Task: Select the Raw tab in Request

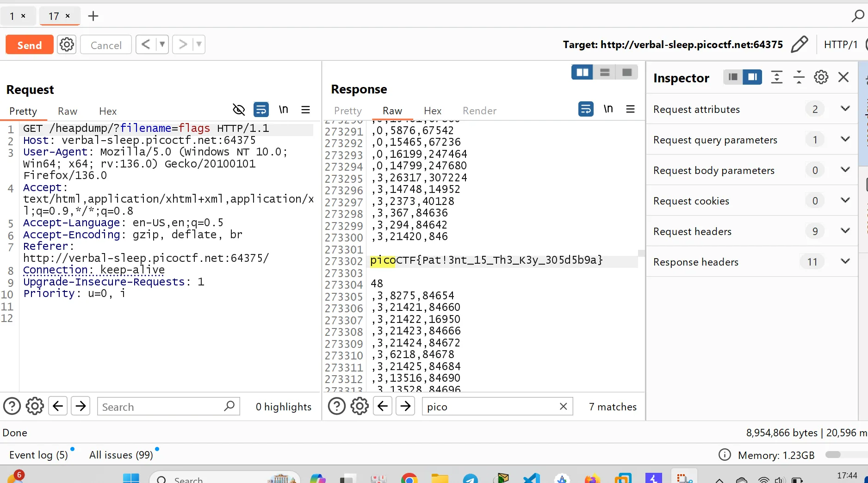Action: click(67, 111)
